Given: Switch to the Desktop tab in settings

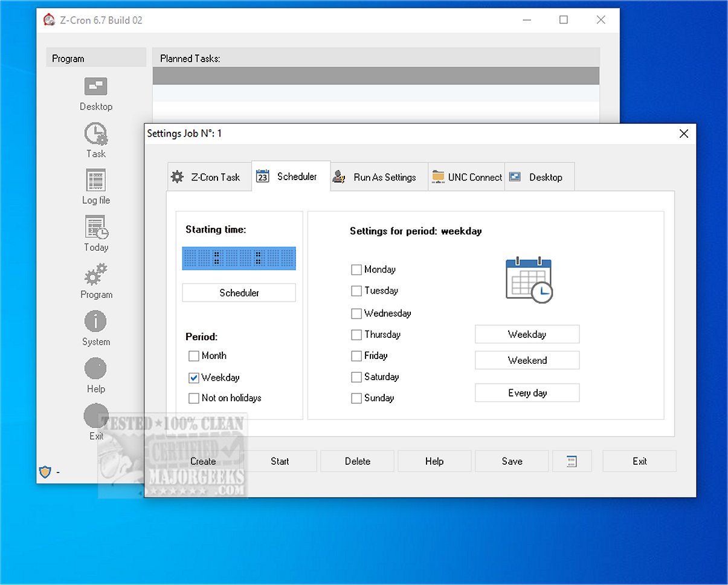Looking at the screenshot, I should (x=539, y=177).
